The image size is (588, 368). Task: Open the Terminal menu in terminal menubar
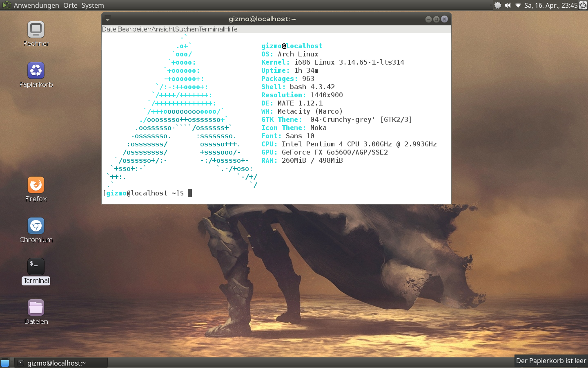point(212,29)
